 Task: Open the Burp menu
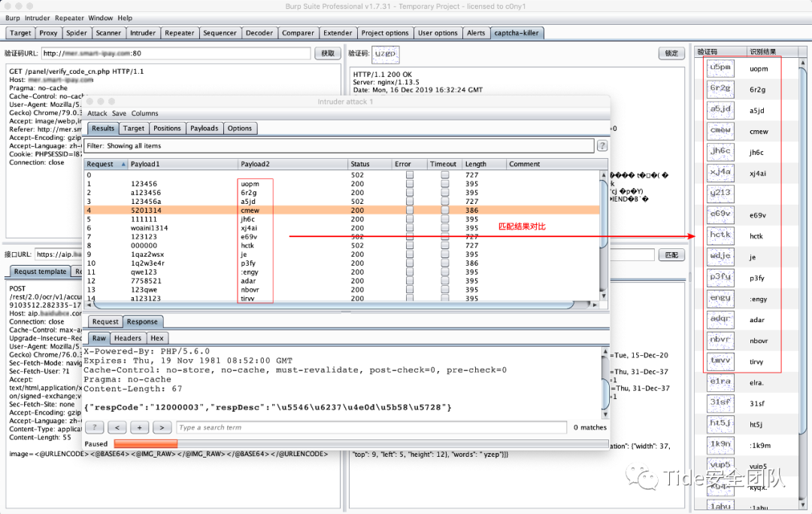click(13, 18)
